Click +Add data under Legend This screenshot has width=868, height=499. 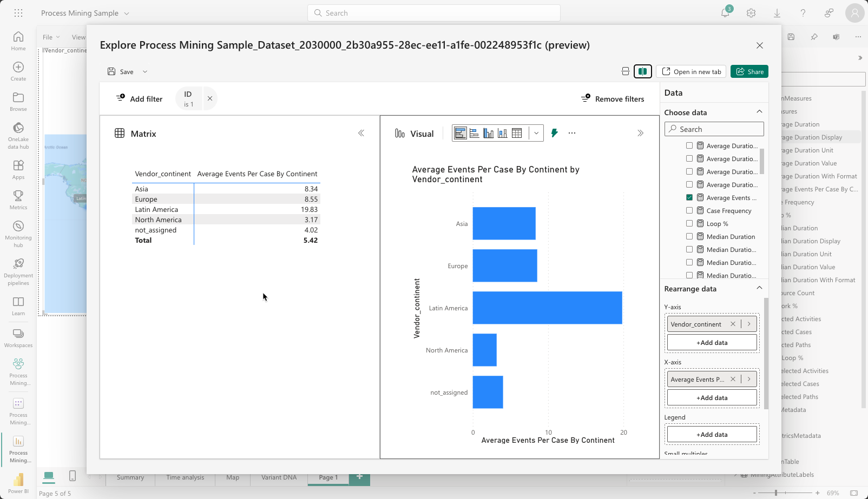[712, 434]
